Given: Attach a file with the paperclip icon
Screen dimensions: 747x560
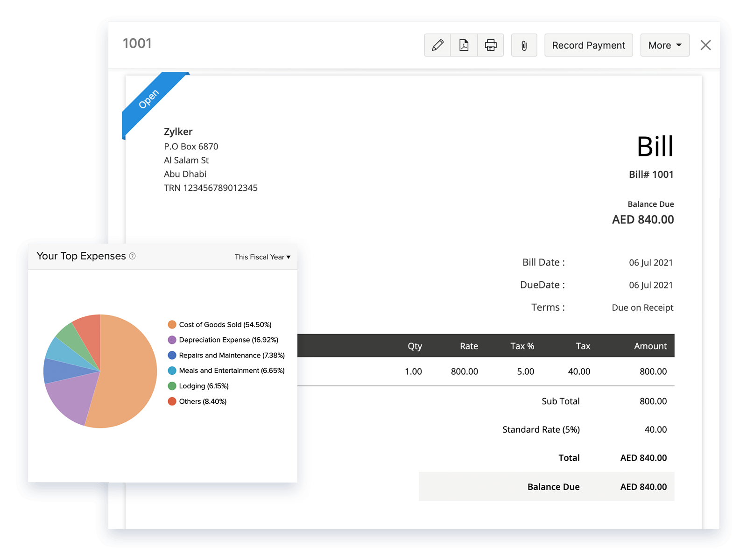Looking at the screenshot, I should point(524,45).
